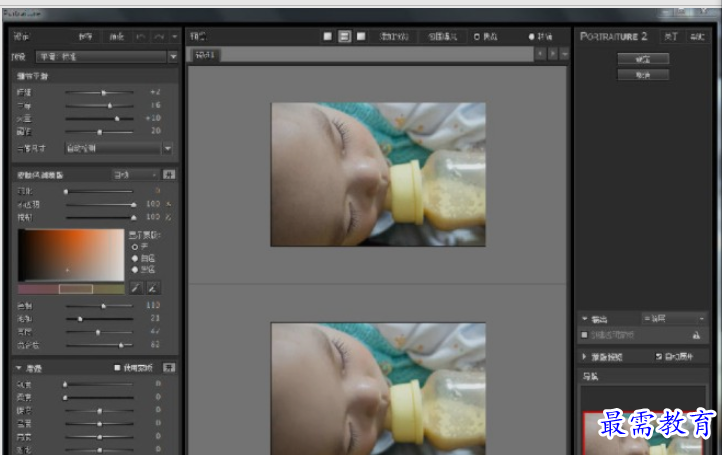The width and height of the screenshot is (722, 455).
Task: Select the black show-mask radio option
Action: click(x=135, y=270)
